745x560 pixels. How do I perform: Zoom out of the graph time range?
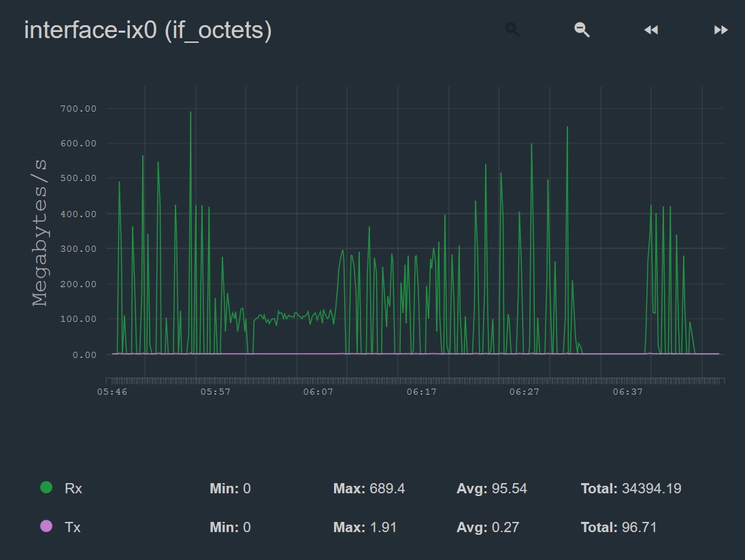(x=582, y=30)
